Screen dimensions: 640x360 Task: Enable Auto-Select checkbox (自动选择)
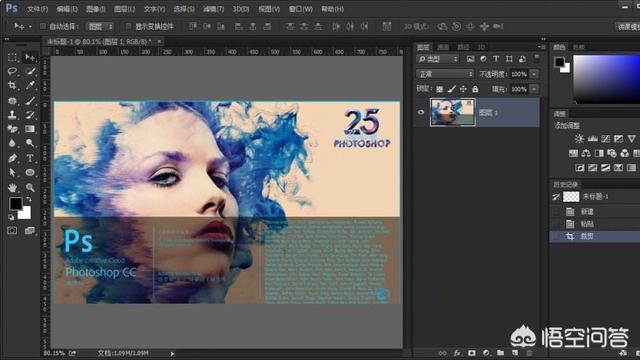coord(42,27)
